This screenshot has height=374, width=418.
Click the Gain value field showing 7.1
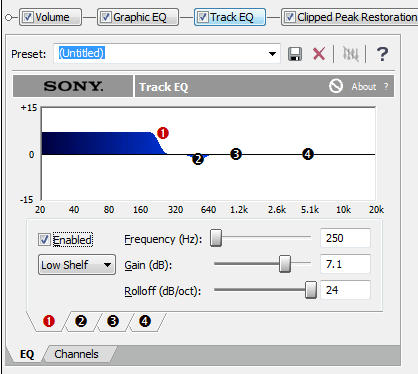pos(345,264)
